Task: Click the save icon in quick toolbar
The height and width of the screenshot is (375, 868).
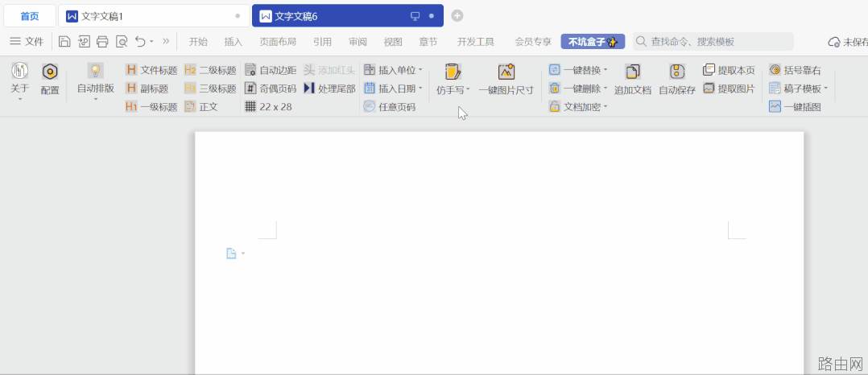Action: point(64,42)
